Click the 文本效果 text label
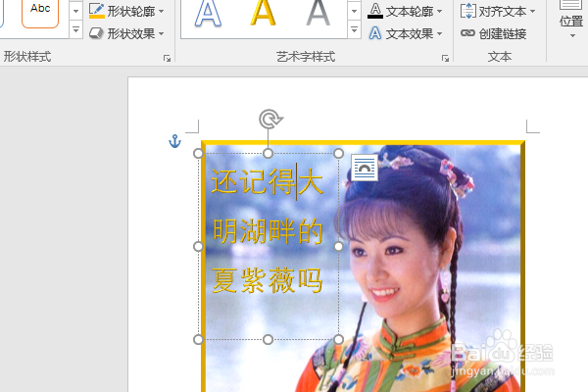The width and height of the screenshot is (588, 392). [x=410, y=34]
